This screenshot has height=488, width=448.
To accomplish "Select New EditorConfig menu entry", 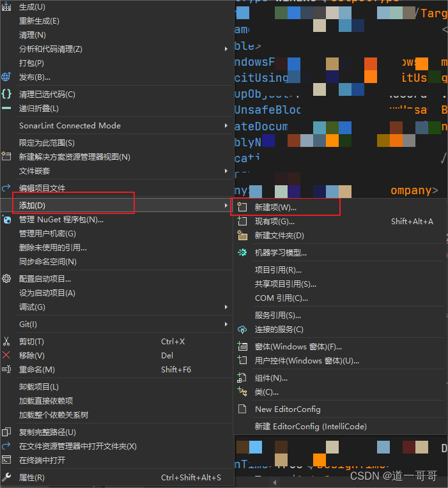I will point(288,409).
